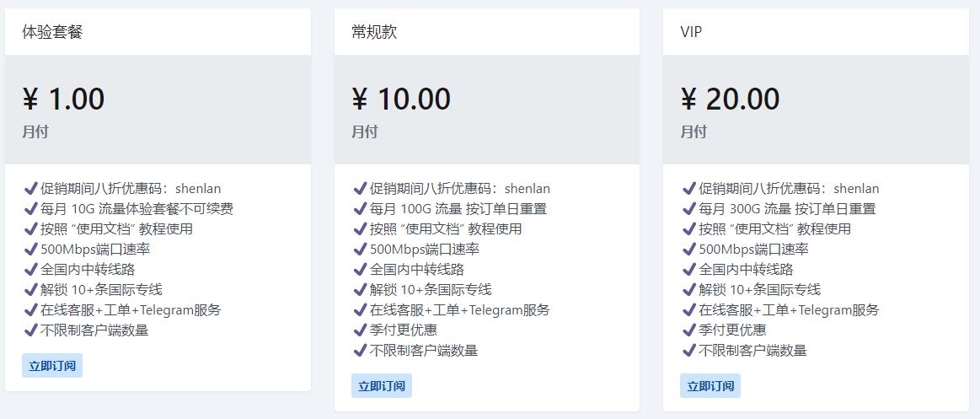Click the ¥ 20.00 VIP price
Viewport: 980px width, 419px height.
730,99
